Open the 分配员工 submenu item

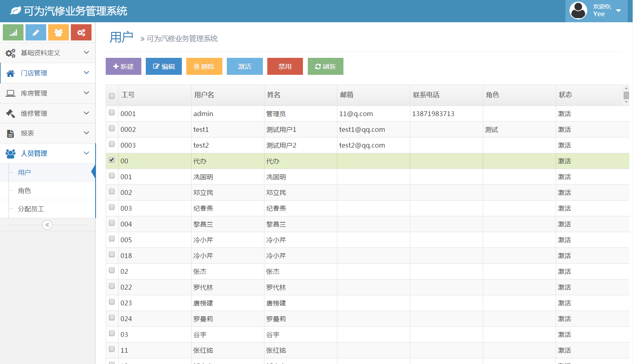(x=31, y=209)
